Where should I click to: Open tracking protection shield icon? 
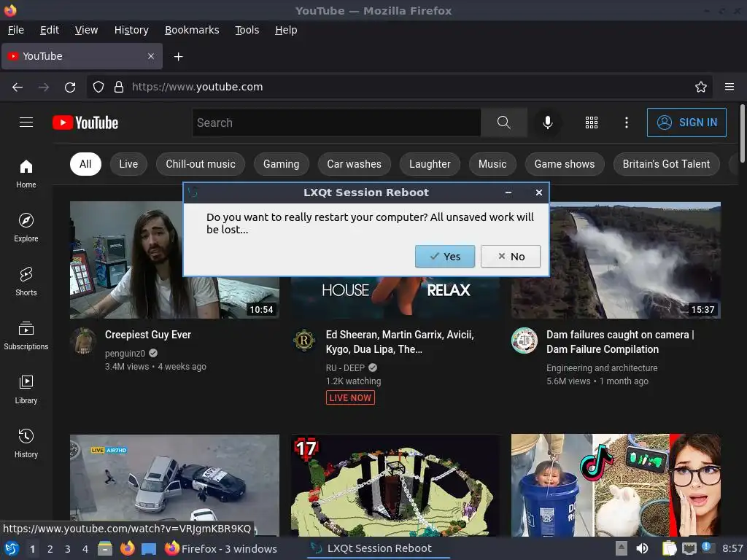pyautogui.click(x=98, y=87)
